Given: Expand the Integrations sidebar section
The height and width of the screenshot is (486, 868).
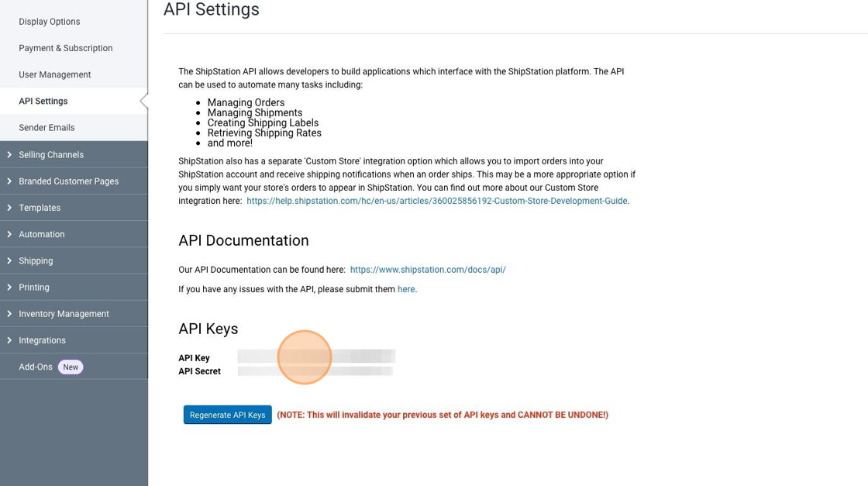Looking at the screenshot, I should pos(42,340).
